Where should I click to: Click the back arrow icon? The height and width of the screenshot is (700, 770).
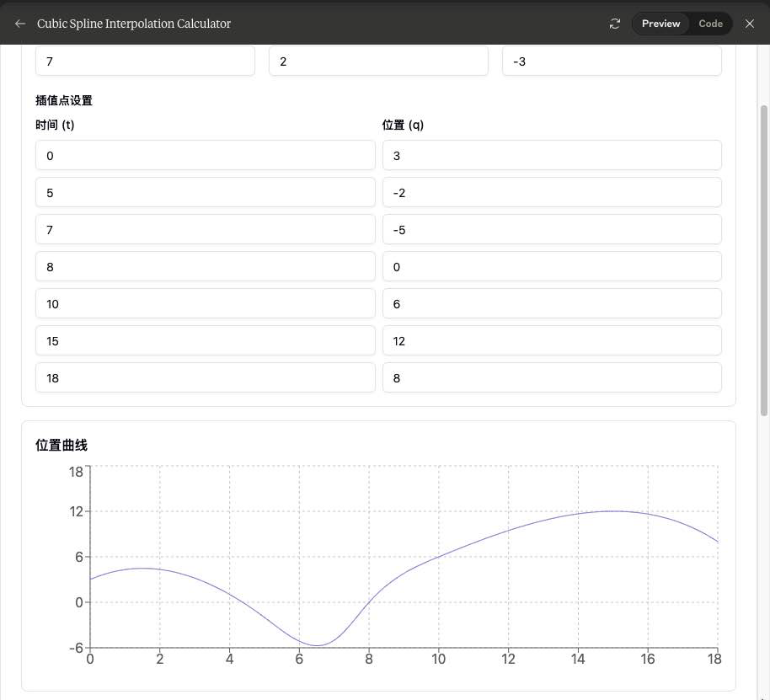click(x=20, y=24)
